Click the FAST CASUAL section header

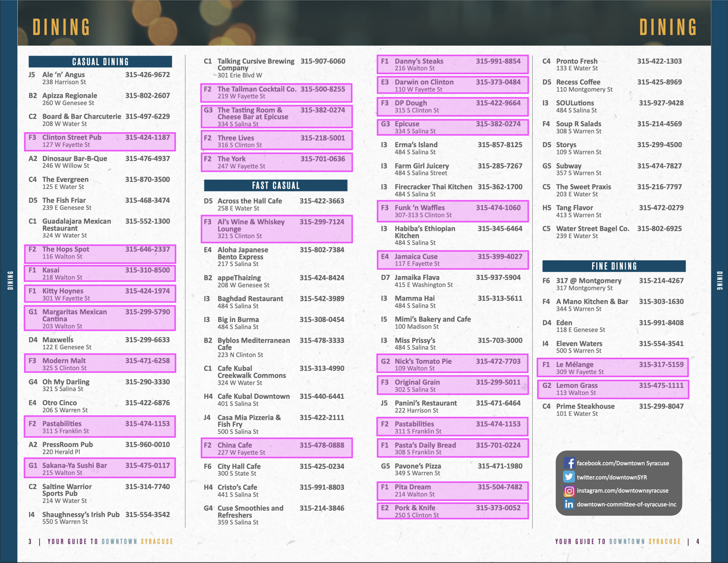click(x=275, y=186)
